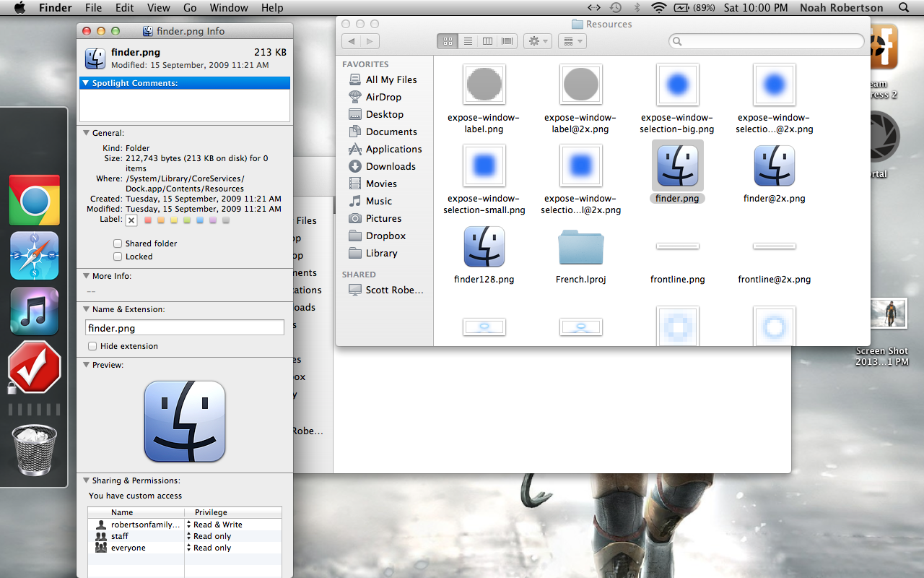Go forward in Resources window
Viewport: 924px width, 578px height.
[x=370, y=41]
